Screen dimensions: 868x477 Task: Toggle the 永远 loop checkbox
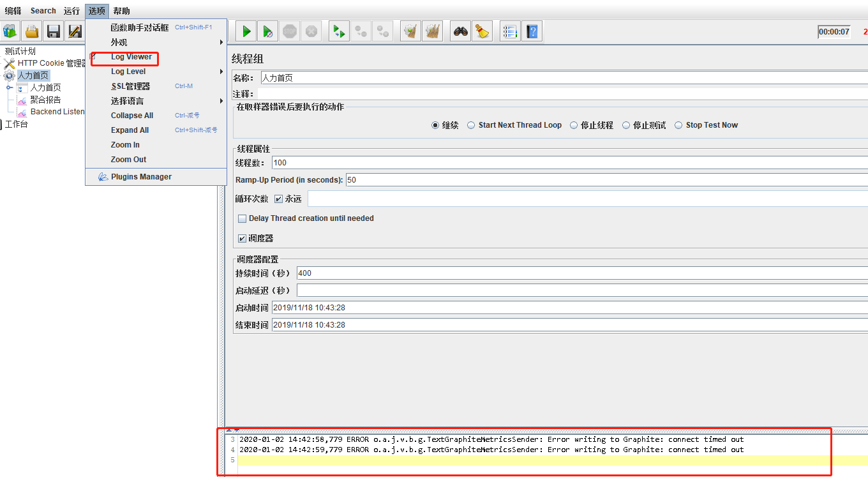(x=278, y=199)
